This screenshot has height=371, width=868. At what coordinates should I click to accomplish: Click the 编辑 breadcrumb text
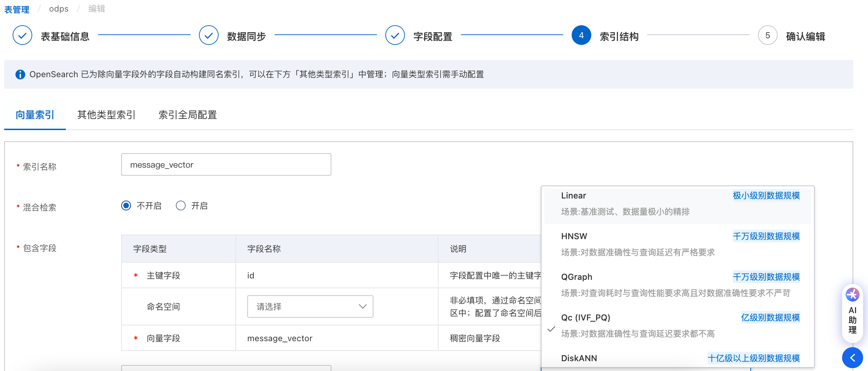click(x=97, y=9)
